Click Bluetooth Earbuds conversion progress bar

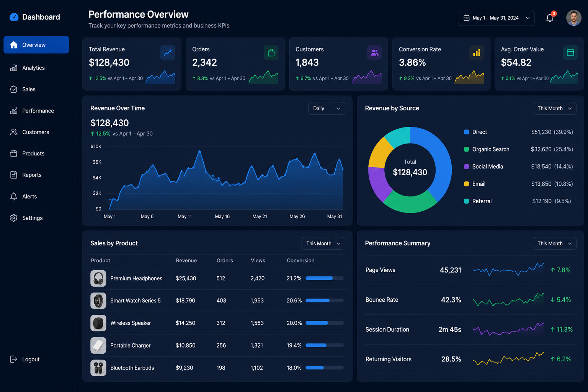point(325,368)
